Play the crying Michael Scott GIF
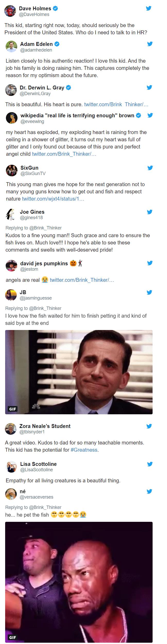167x644 pixels. click(79, 372)
